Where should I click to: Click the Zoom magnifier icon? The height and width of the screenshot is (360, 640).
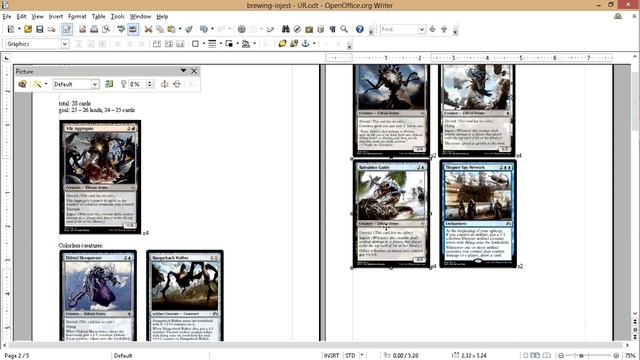tap(344, 29)
